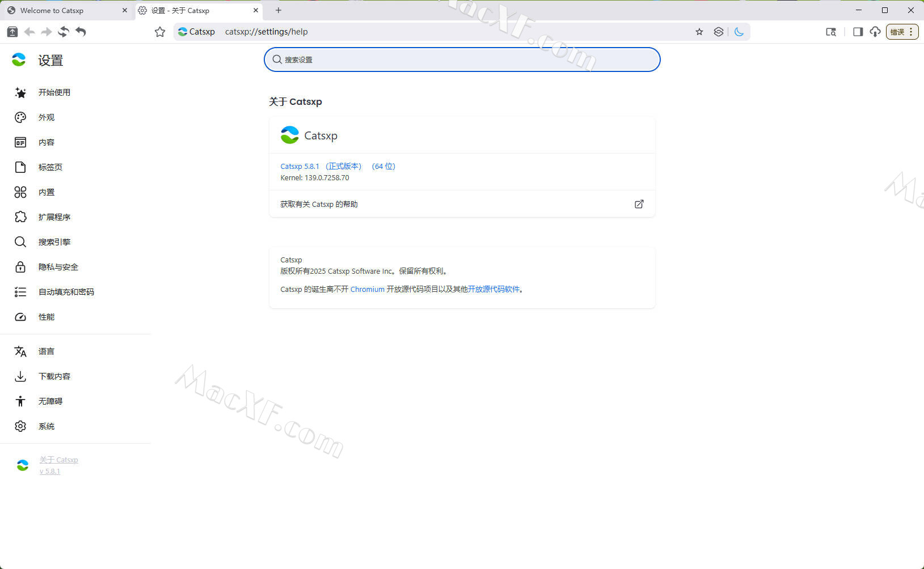Click the undo closed tab arrow
Viewport: 924px width, 569px height.
[x=81, y=32]
